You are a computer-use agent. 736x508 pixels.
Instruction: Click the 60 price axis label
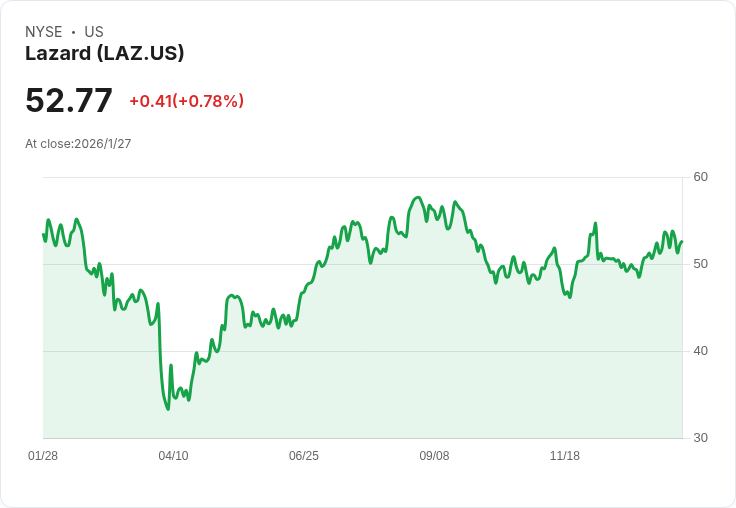[701, 177]
